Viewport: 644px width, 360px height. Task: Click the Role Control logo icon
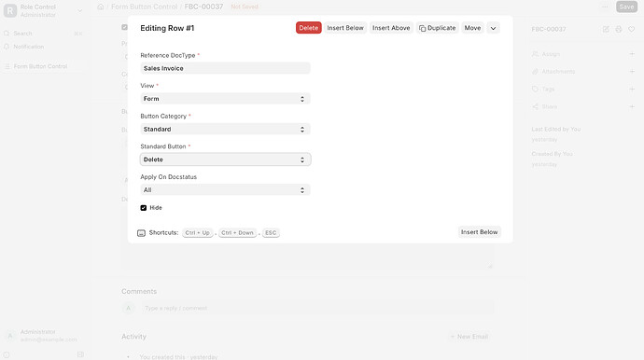pos(10,10)
